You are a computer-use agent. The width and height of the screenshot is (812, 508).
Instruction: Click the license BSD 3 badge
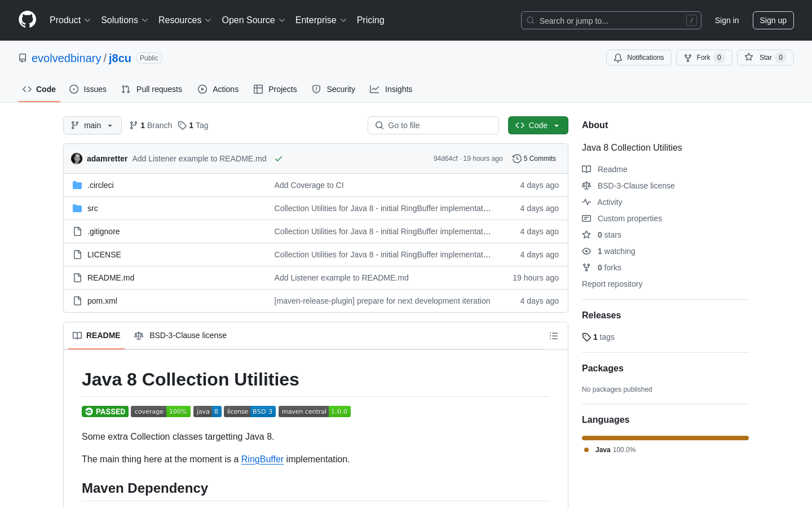250,411
